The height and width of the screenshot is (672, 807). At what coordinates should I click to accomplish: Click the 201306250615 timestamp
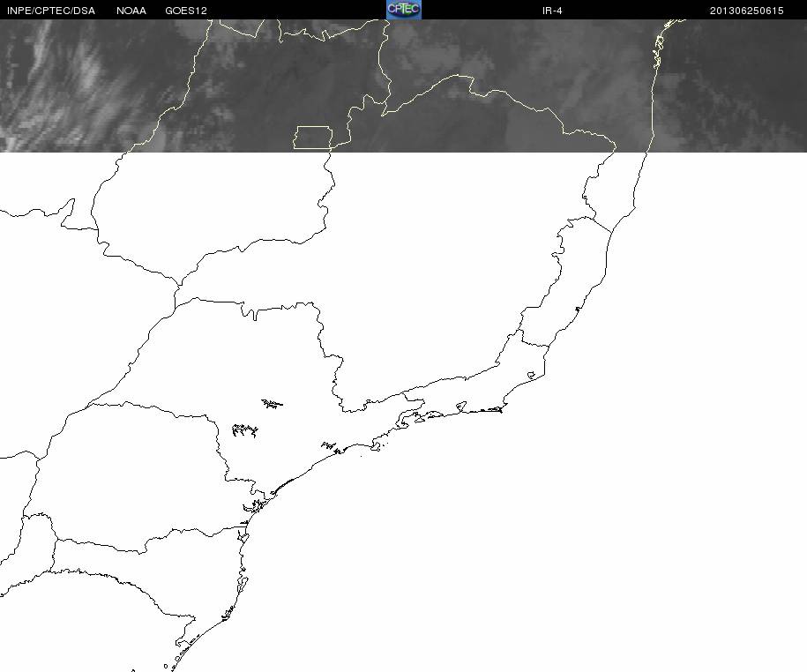pyautogui.click(x=747, y=11)
